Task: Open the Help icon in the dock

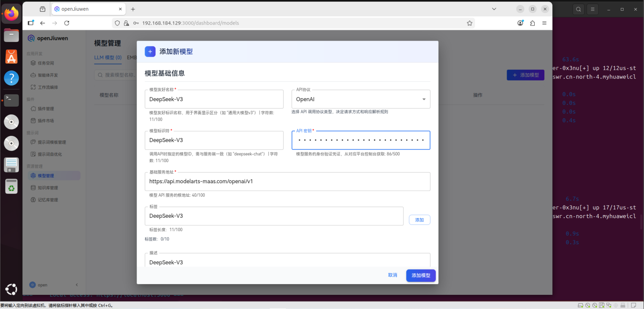Action: tap(12, 78)
